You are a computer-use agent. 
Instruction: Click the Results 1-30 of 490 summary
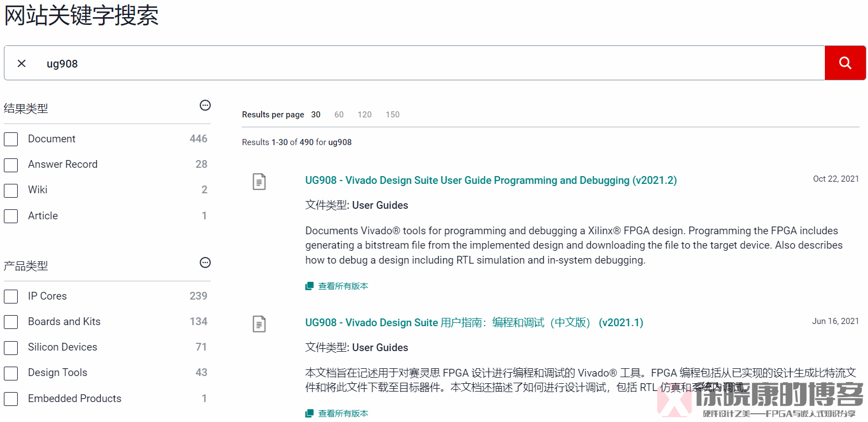297,142
